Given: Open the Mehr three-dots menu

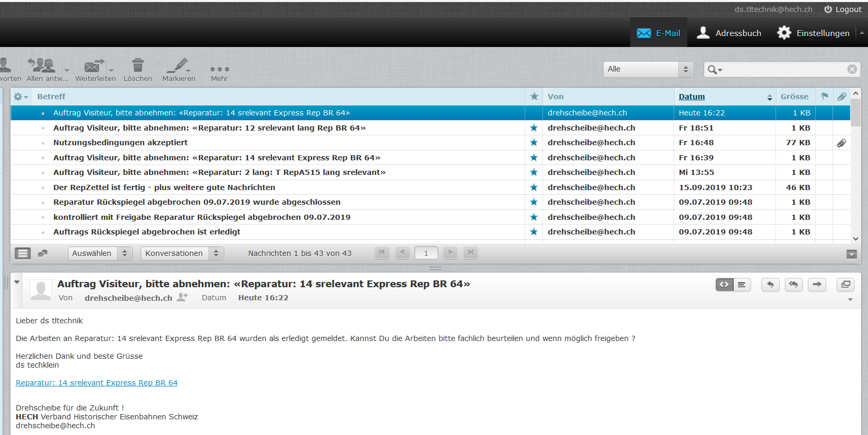Looking at the screenshot, I should [219, 69].
